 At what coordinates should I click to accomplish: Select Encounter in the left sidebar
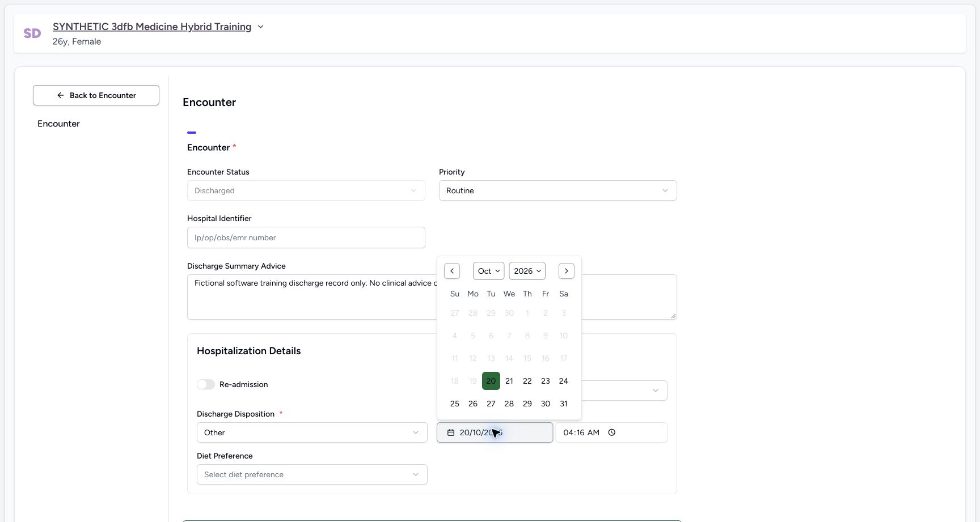pyautogui.click(x=58, y=124)
